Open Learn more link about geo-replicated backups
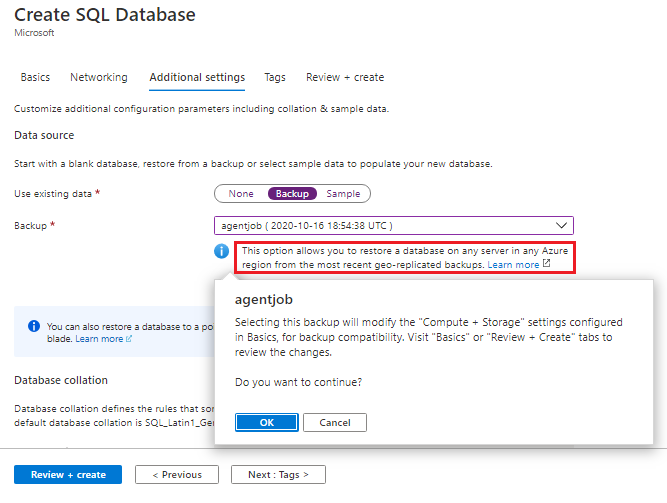 click(513, 265)
